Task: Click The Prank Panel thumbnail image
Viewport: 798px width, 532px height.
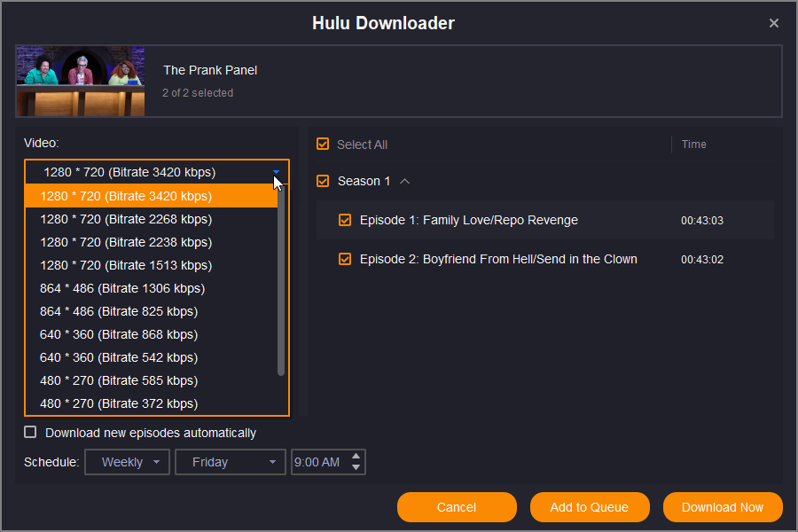Action: tap(81, 82)
